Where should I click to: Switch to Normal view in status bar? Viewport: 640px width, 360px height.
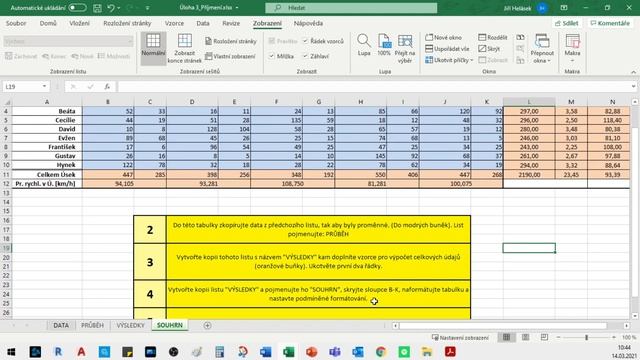click(x=507, y=337)
